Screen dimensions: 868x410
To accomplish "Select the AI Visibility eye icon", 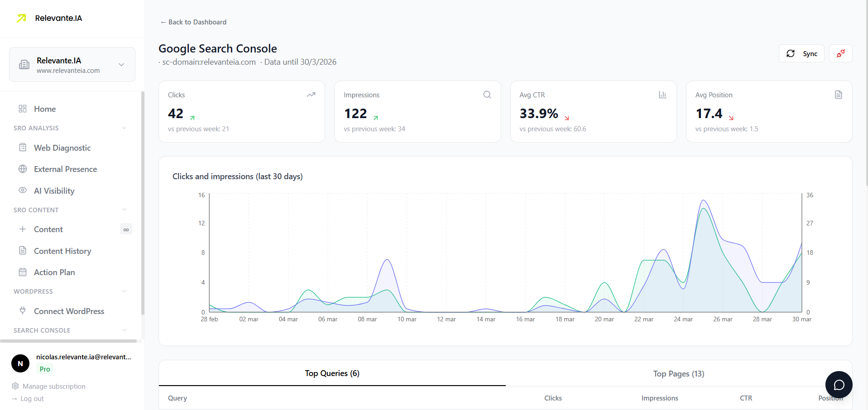I will [x=23, y=191].
